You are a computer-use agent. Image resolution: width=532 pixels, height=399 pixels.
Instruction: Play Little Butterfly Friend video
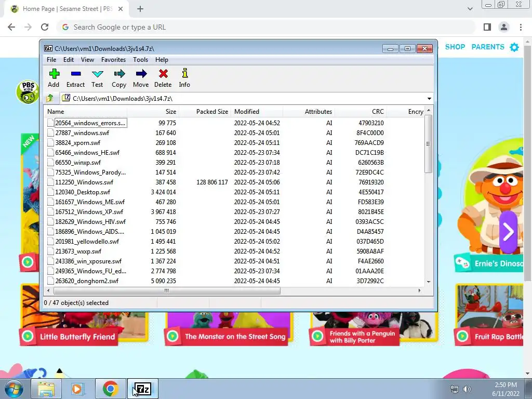click(x=69, y=337)
